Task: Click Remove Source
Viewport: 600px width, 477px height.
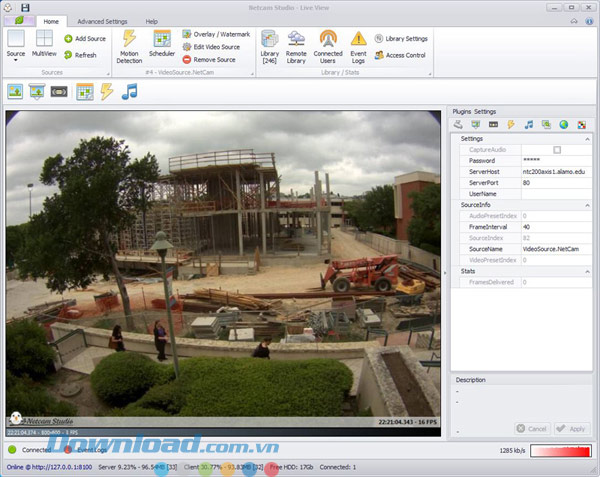Action: coord(209,60)
